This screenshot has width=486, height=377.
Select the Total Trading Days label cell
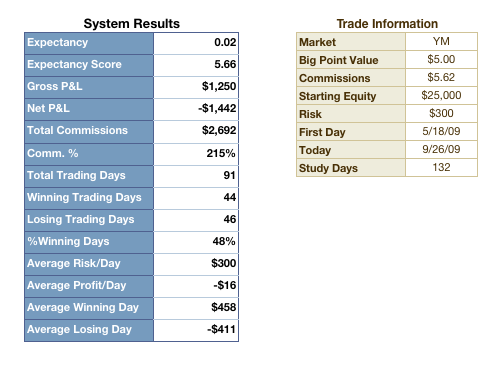(x=89, y=176)
